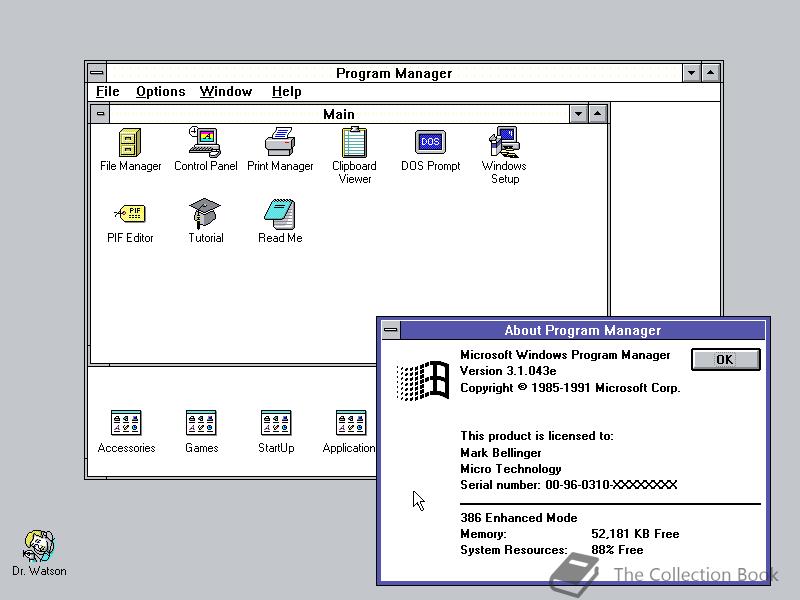Click the '88% Free' system resources value
This screenshot has height=600, width=800.
[x=617, y=550]
